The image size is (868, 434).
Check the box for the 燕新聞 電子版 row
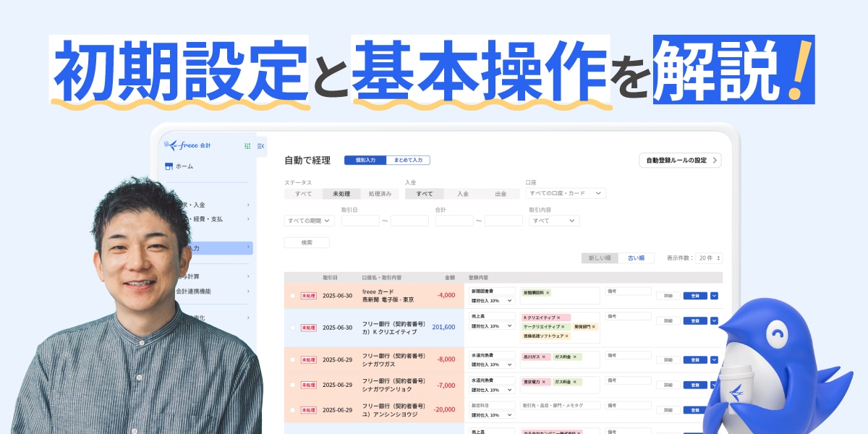(x=293, y=296)
